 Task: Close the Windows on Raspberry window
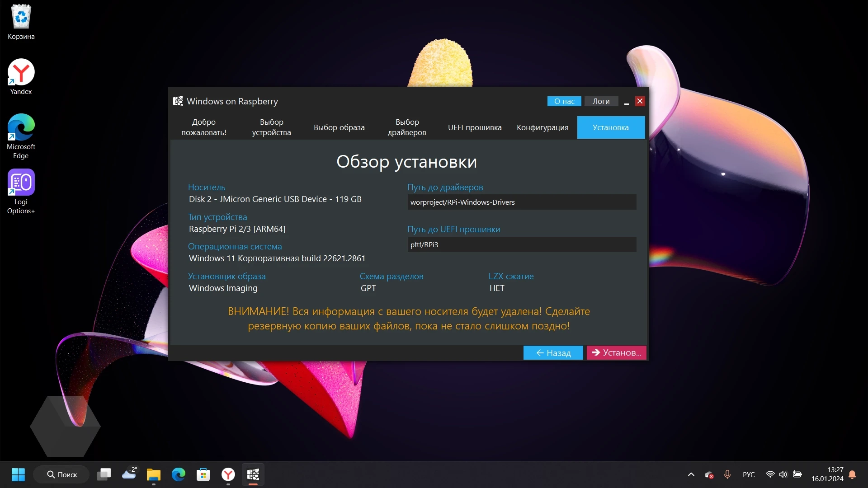pos(640,101)
